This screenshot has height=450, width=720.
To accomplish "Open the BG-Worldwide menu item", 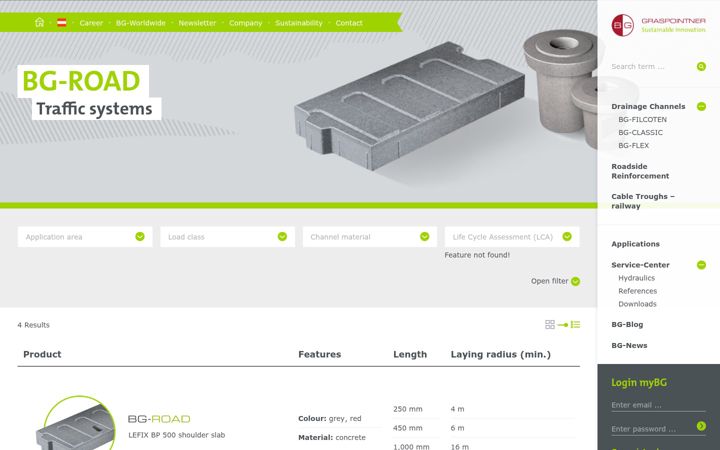I will (x=141, y=23).
